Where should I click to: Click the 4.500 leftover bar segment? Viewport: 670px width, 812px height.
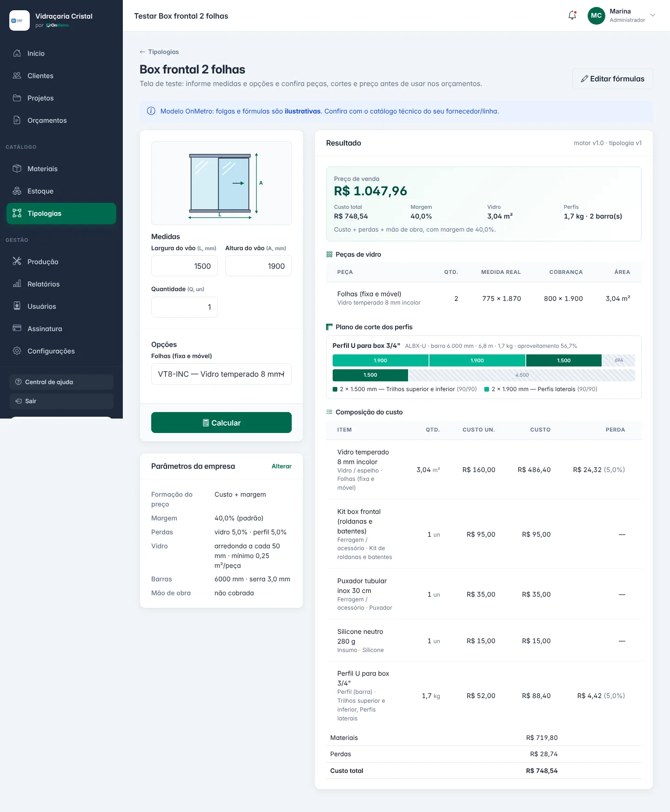tap(522, 375)
